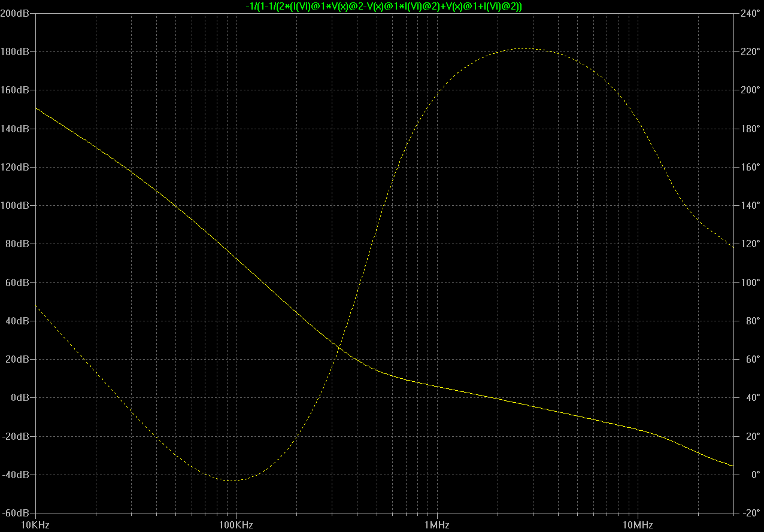Click the 140dB left axis label
Viewport: 764px width, 532px height.
tap(15, 129)
